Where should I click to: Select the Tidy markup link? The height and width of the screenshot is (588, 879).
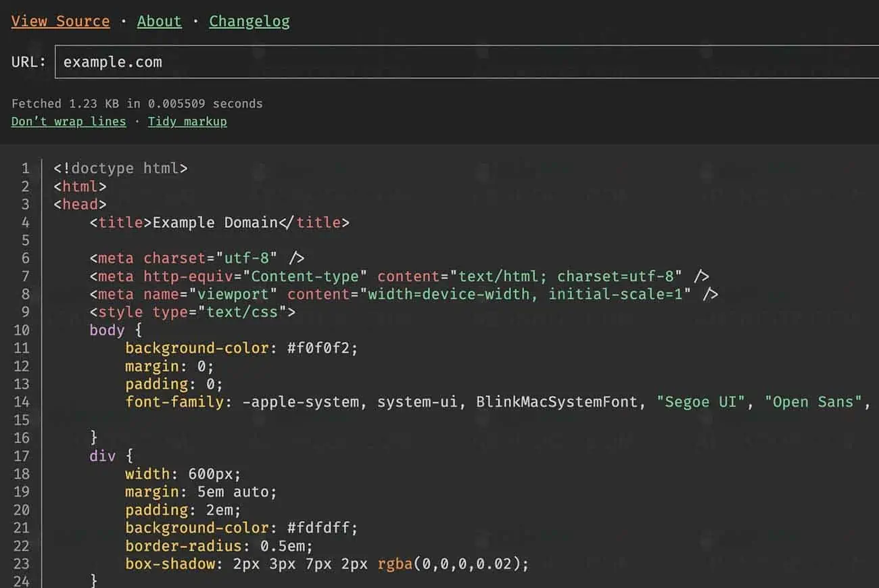tap(187, 122)
